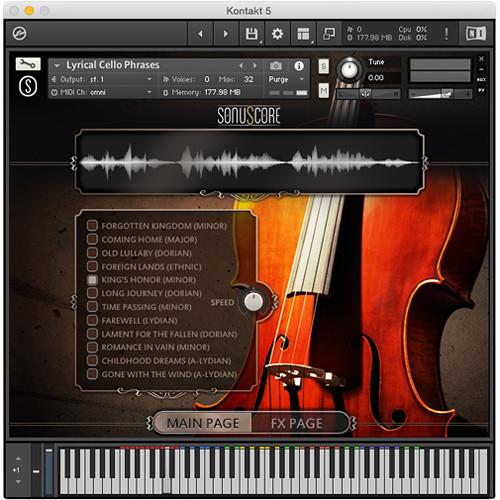
Task: Select previous instrument small left arrow
Action: tap(241, 66)
